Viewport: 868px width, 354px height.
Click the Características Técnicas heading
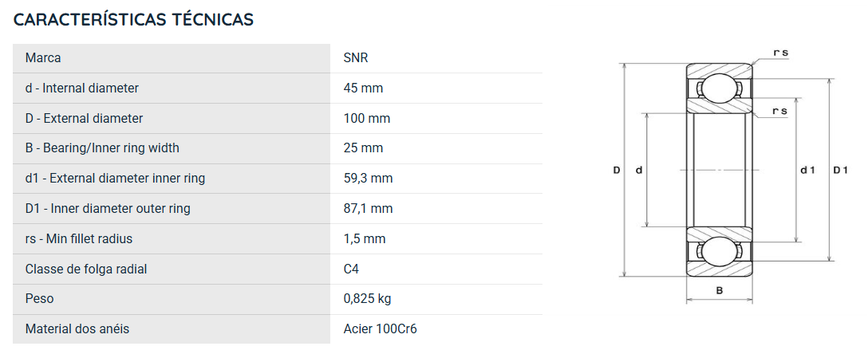coord(133,19)
